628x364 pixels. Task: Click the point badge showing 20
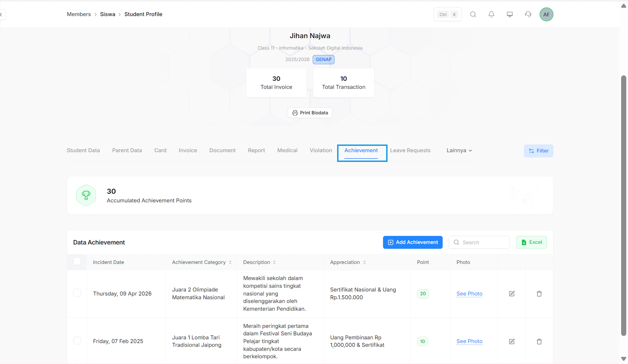pos(423,294)
